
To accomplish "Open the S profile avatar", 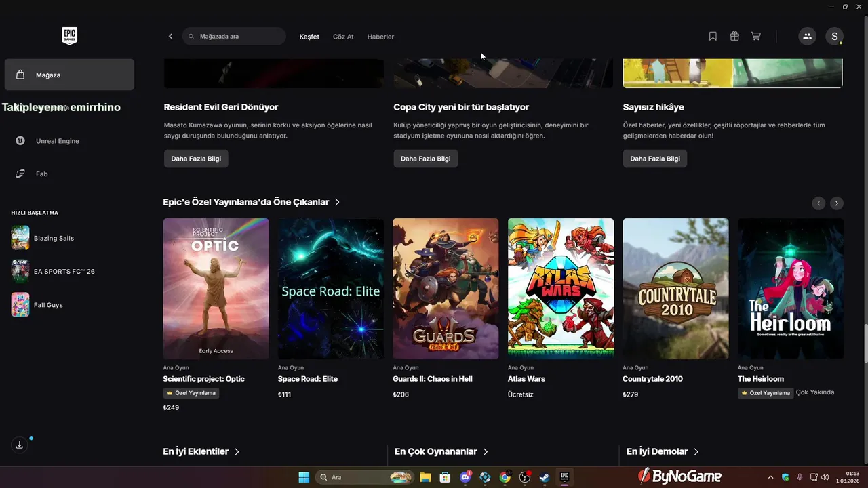I will (834, 37).
